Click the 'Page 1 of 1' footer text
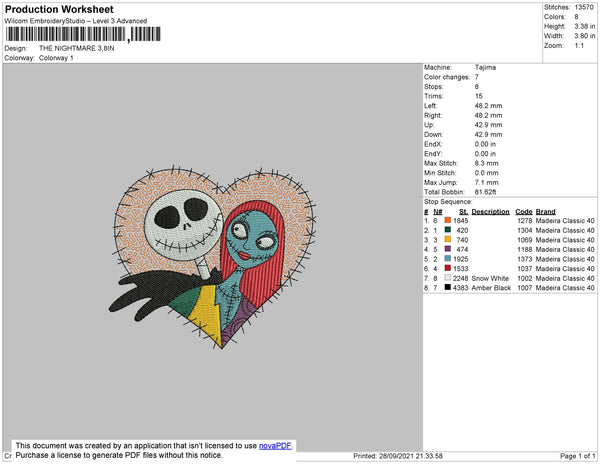The image size is (600, 464). click(577, 456)
